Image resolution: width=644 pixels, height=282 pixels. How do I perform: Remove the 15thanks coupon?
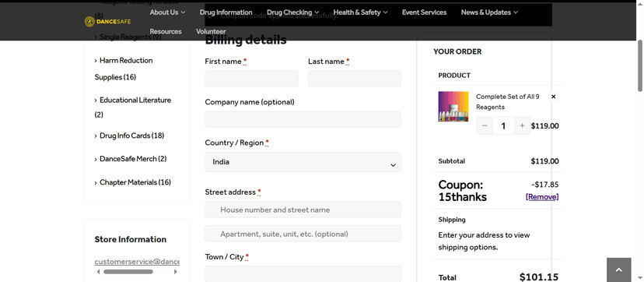pos(542,197)
